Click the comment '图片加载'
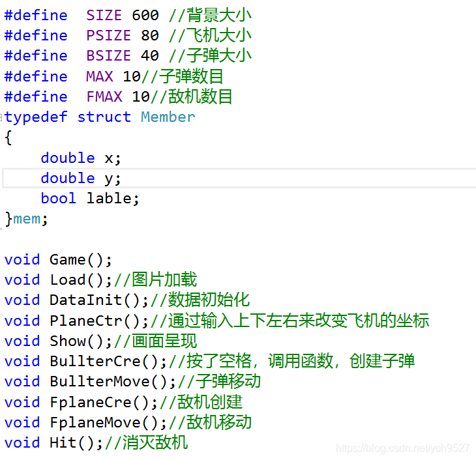 click(164, 280)
